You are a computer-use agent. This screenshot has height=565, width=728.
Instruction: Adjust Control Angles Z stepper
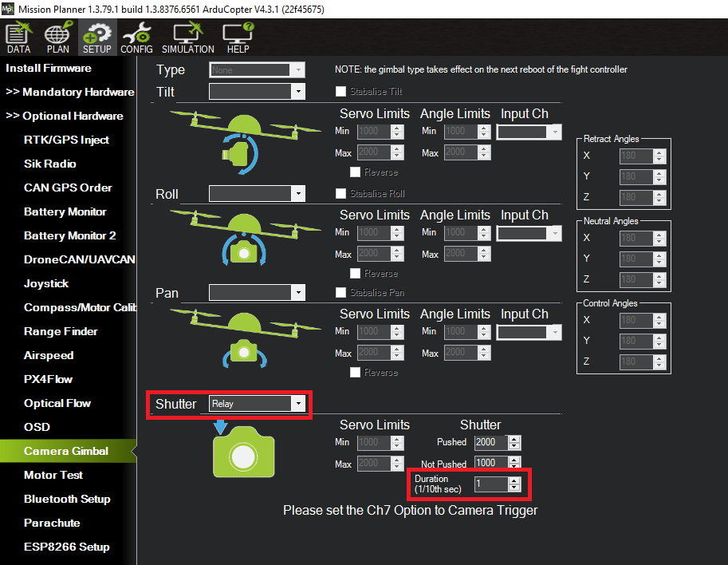659,362
